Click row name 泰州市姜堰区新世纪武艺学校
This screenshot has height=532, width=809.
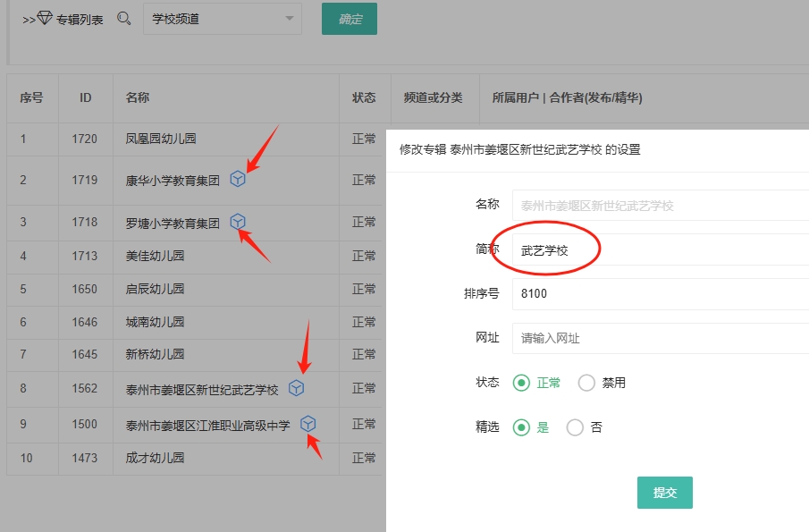(x=202, y=390)
